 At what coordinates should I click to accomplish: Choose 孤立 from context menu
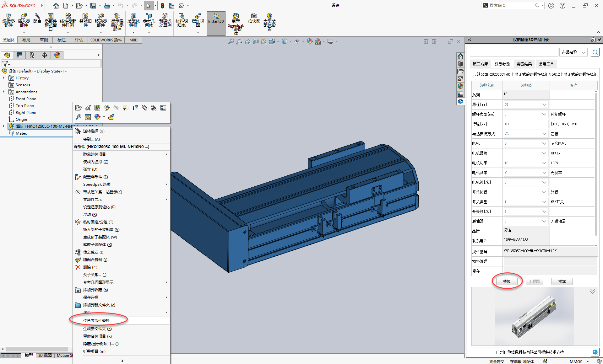click(x=122, y=169)
